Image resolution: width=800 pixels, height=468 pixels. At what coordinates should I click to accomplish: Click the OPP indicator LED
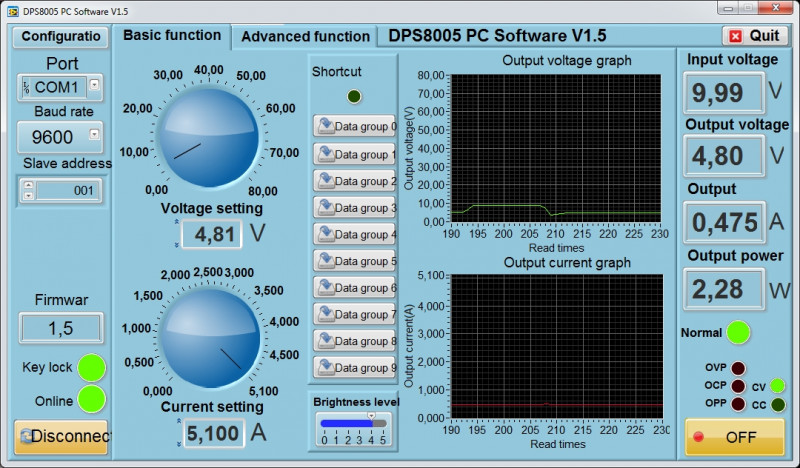click(738, 404)
